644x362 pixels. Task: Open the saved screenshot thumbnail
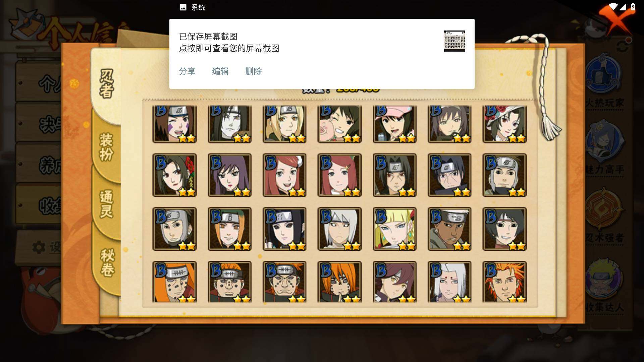coord(454,41)
